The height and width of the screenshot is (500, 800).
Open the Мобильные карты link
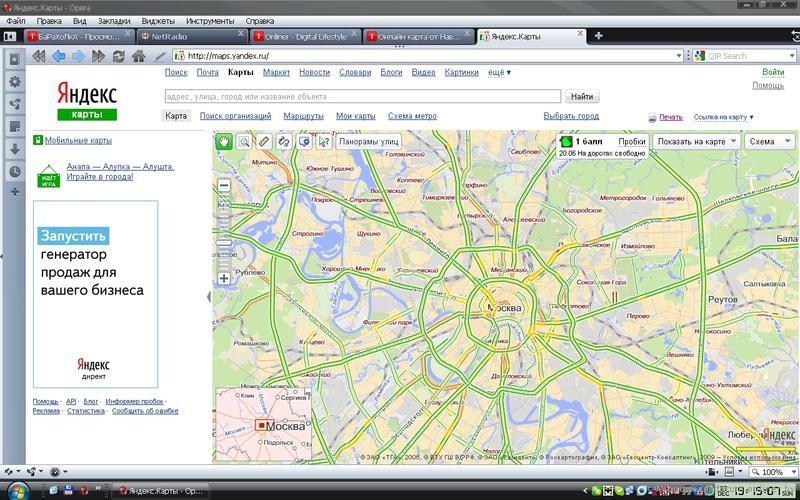tap(78, 140)
